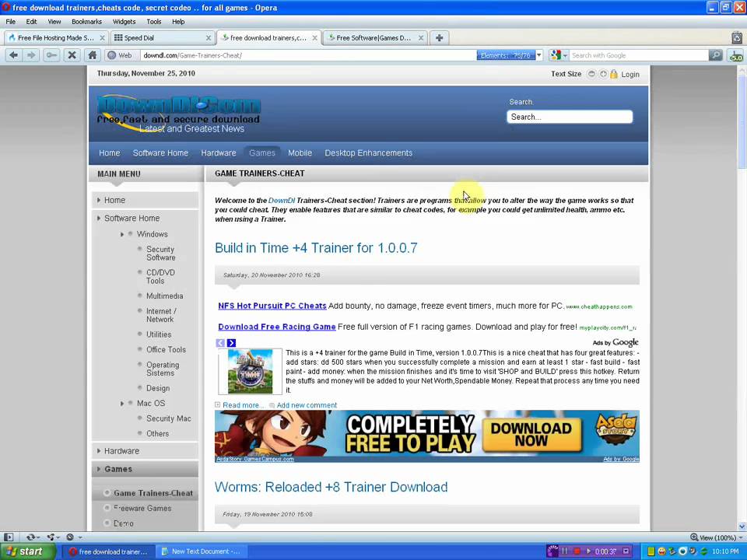Close the Speed Dial tab

209,37
